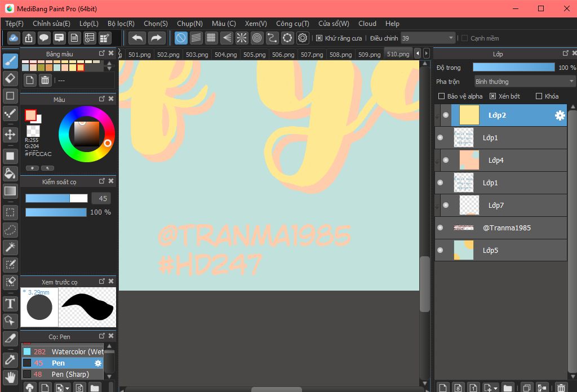Select Watercolor (Wet) brush

63,351
